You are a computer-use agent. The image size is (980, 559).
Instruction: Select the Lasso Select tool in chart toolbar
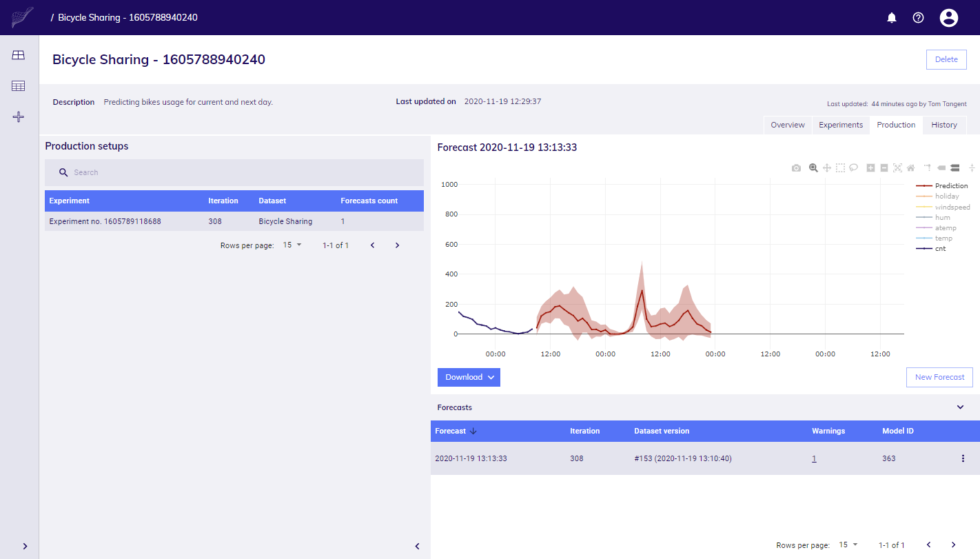[x=854, y=167]
